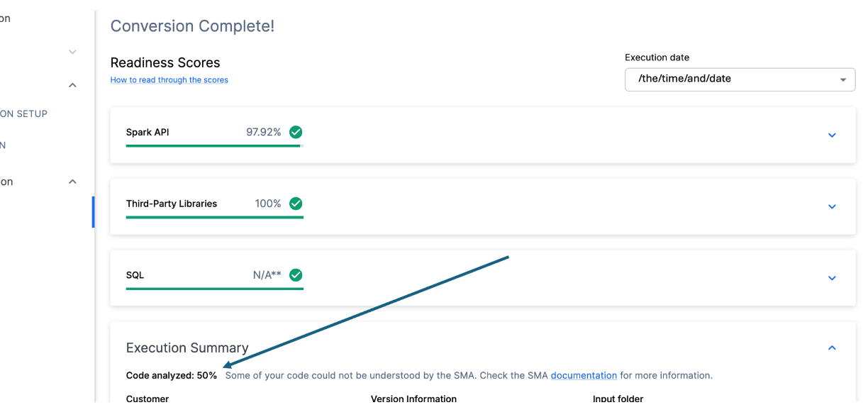Click the green checkmark in the SQL row
The width and height of the screenshot is (868, 417).
click(296, 275)
